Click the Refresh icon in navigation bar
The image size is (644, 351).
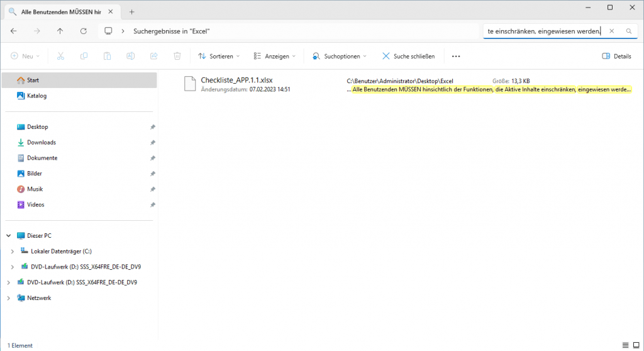coord(84,31)
